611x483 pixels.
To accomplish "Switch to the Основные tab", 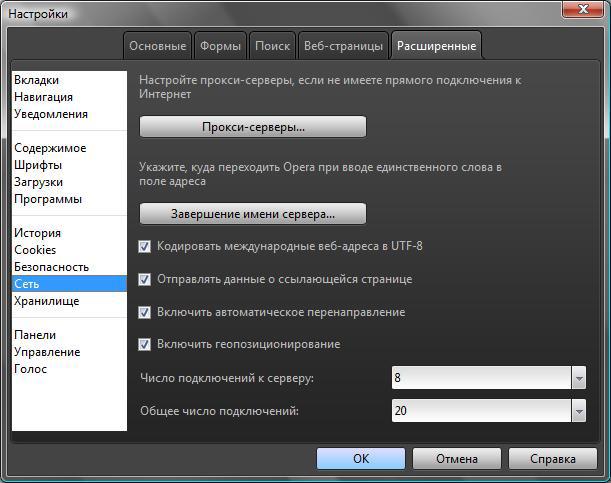I will (x=157, y=46).
